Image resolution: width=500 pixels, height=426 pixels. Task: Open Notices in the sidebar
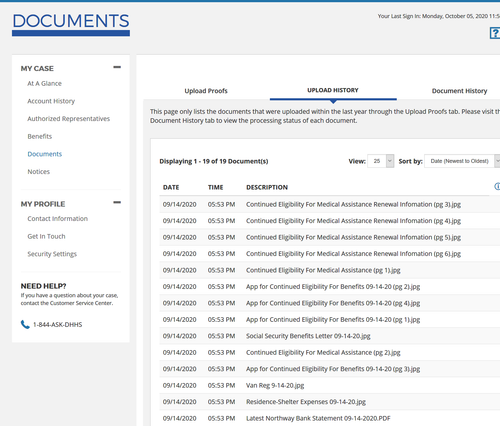click(x=39, y=172)
